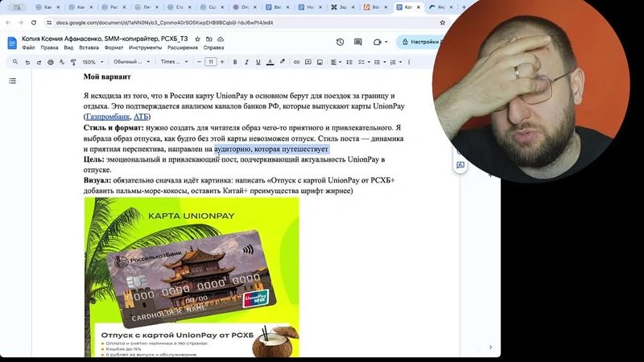Open the Справка menu
Image resolution: width=644 pixels, height=362 pixels.
click(213, 47)
